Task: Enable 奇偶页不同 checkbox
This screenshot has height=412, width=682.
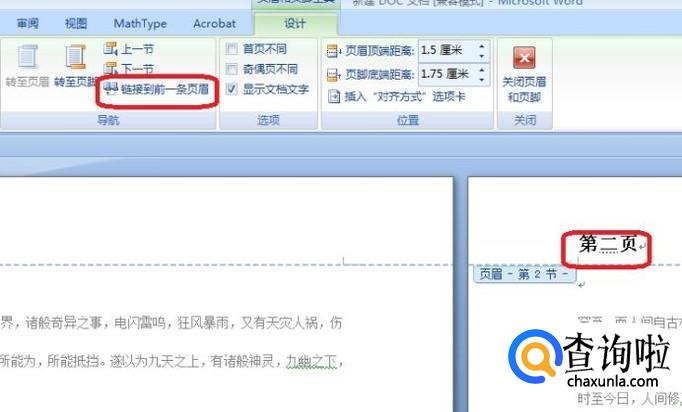Action: (232, 69)
